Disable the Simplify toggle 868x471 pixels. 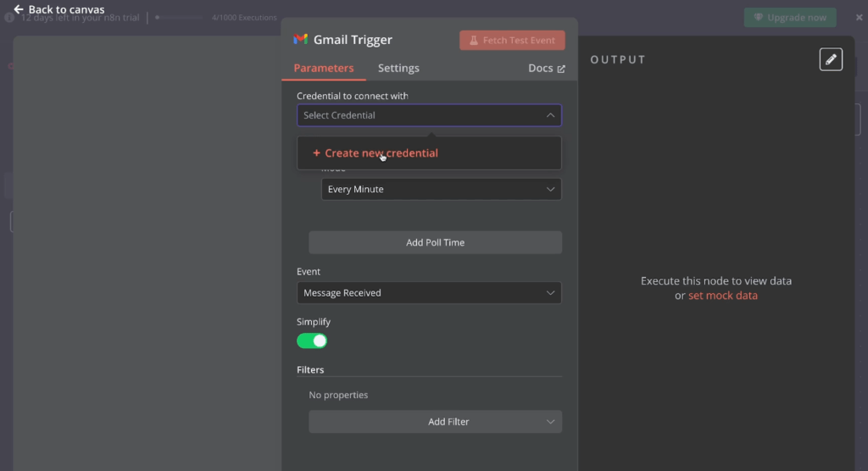312,341
